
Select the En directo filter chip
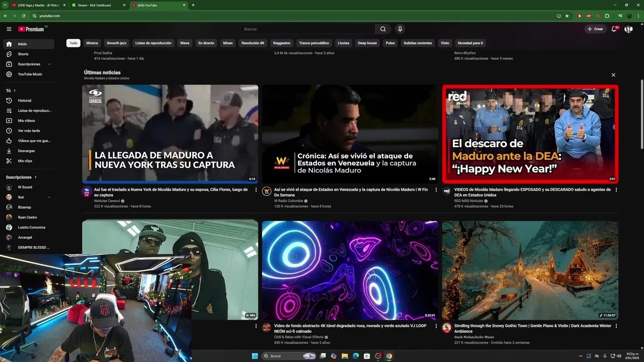coord(206,43)
